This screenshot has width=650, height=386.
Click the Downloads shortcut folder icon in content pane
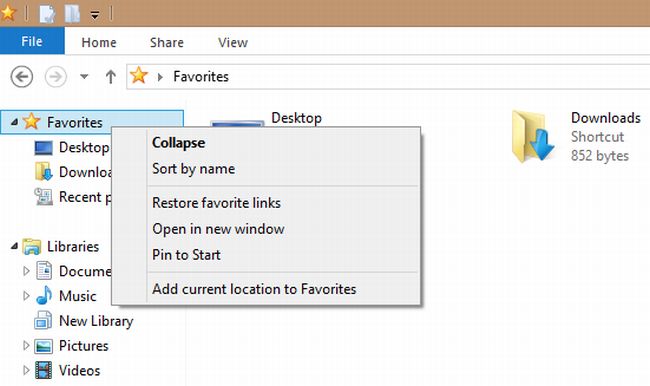533,137
